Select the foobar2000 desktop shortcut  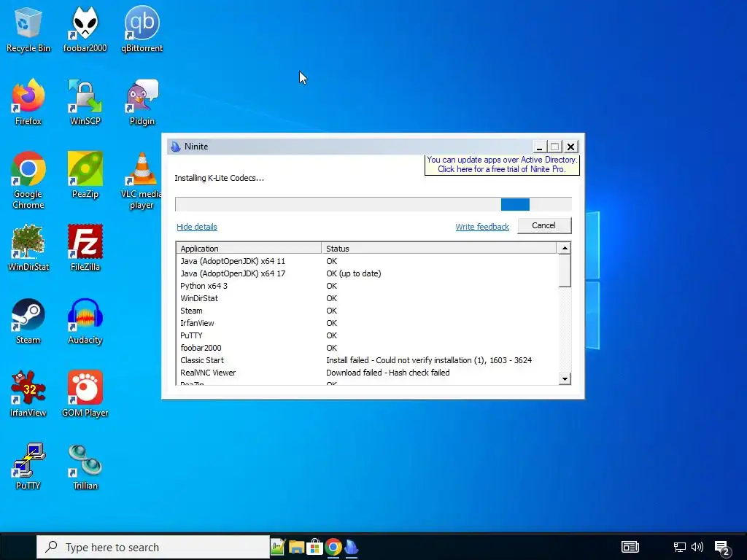[85, 29]
